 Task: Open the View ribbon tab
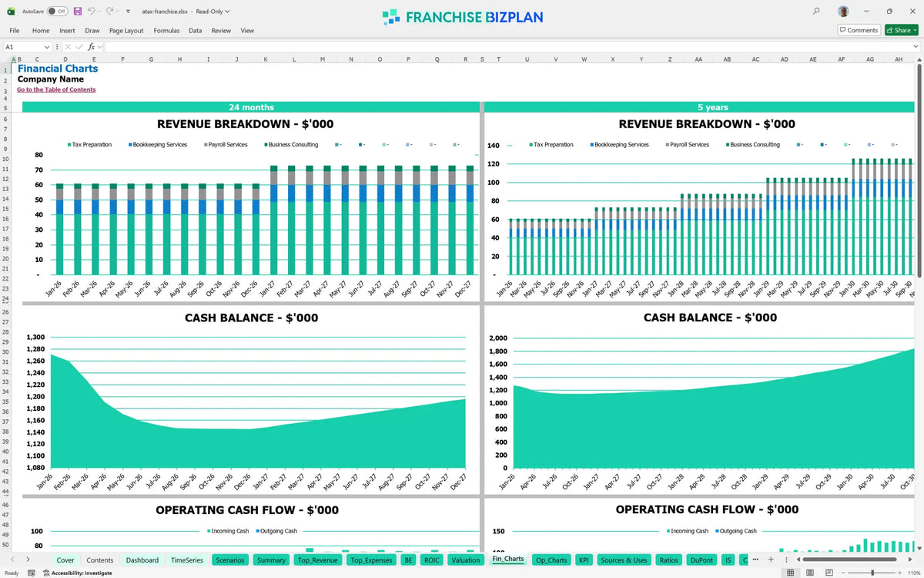[247, 31]
